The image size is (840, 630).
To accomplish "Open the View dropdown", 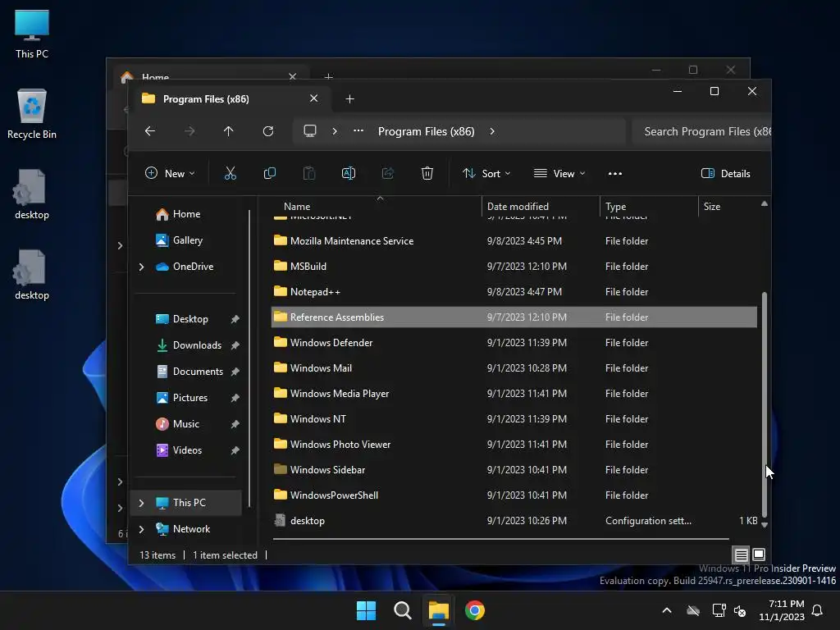I will pos(559,174).
